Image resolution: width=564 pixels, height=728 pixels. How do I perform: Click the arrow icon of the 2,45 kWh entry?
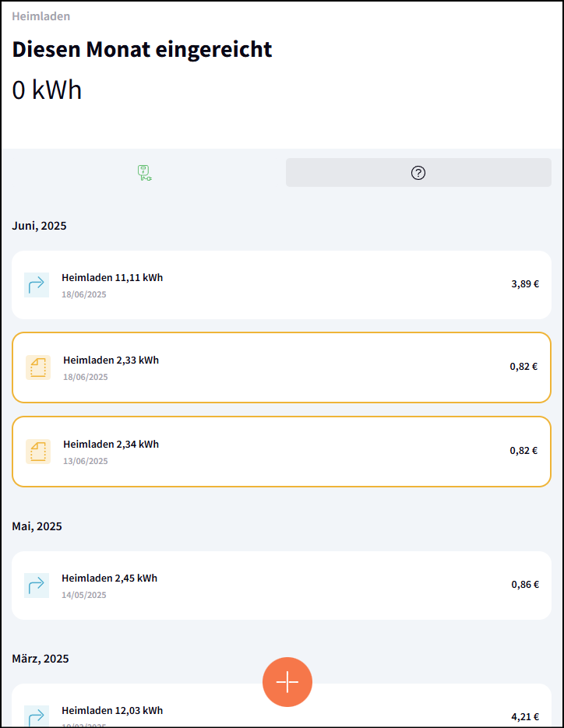coord(37,586)
